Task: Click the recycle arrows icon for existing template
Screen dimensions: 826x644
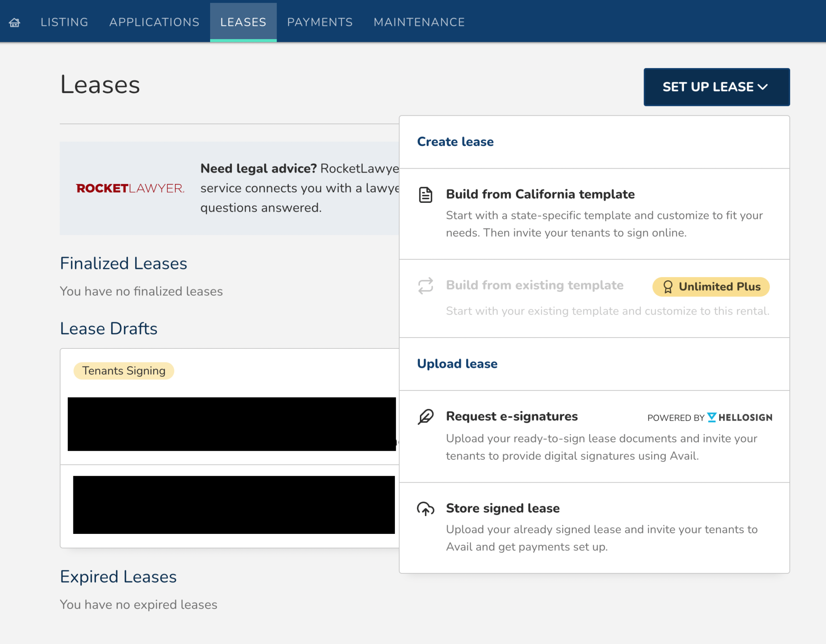Action: [x=426, y=286]
